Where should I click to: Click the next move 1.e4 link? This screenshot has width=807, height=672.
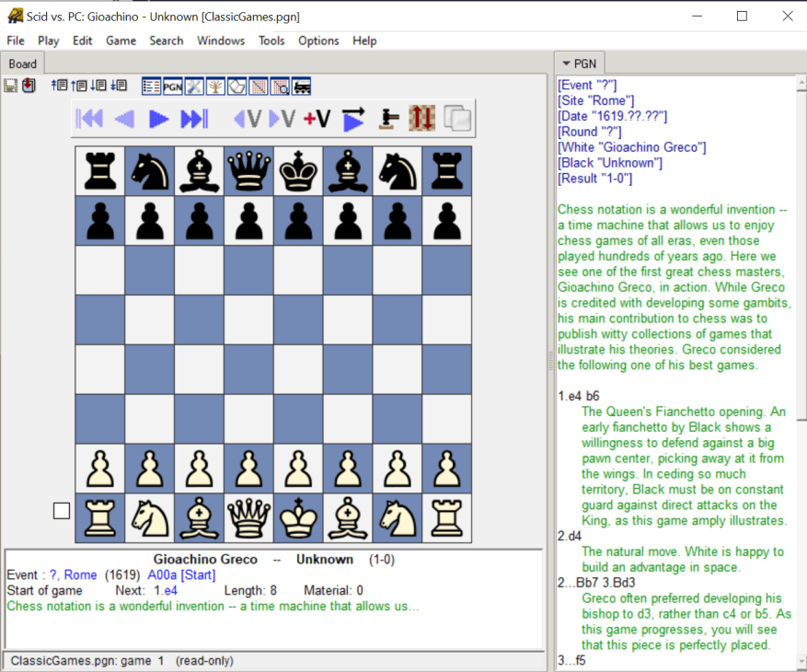pos(166,591)
